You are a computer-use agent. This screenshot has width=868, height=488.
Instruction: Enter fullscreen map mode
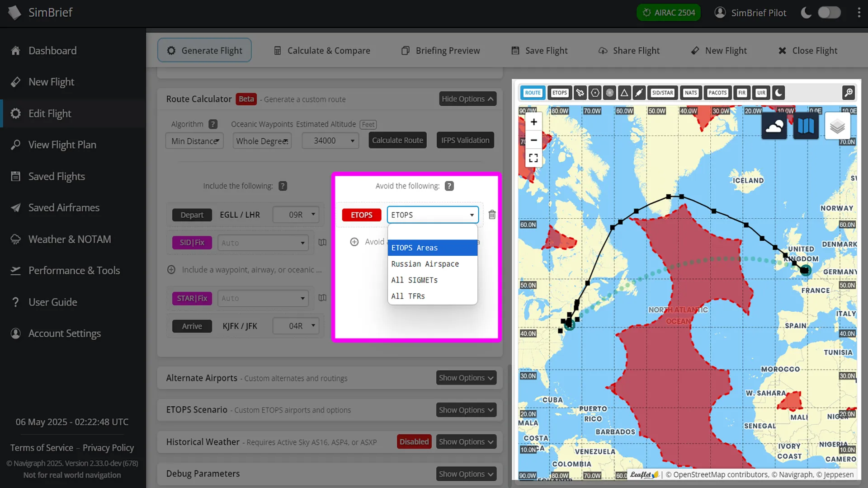[533, 158]
